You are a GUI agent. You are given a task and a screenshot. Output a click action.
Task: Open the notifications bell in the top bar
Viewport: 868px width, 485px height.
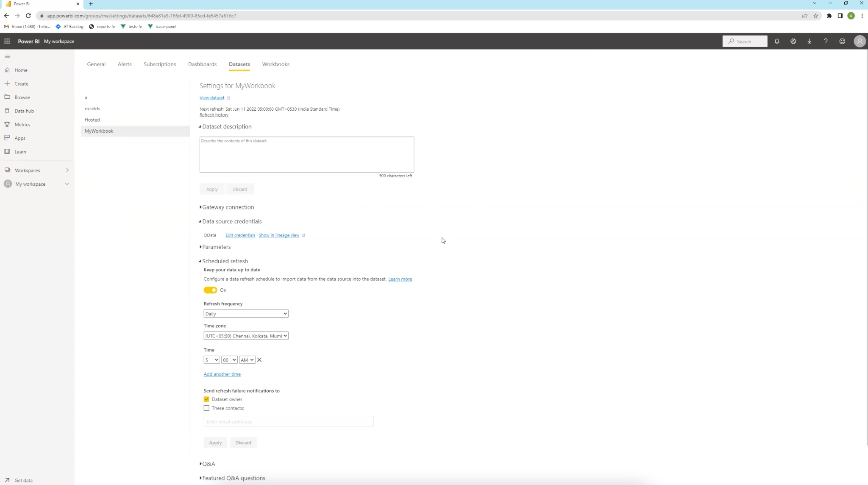click(777, 41)
